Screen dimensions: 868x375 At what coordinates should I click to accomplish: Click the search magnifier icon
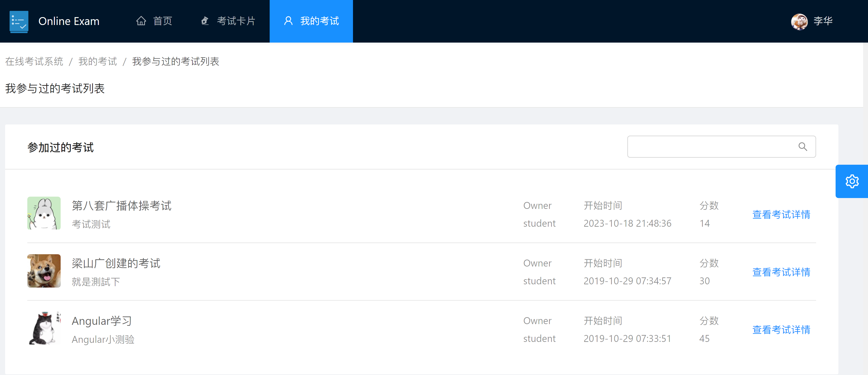click(803, 147)
